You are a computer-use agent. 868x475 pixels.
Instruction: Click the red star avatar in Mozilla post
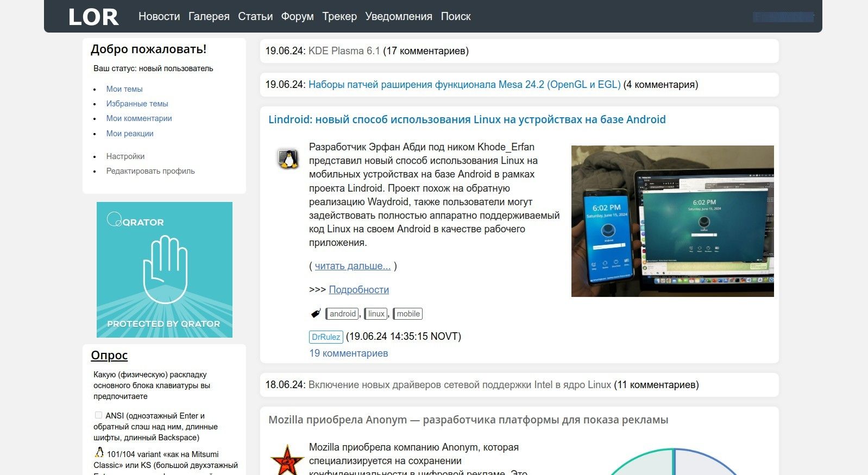287,459
